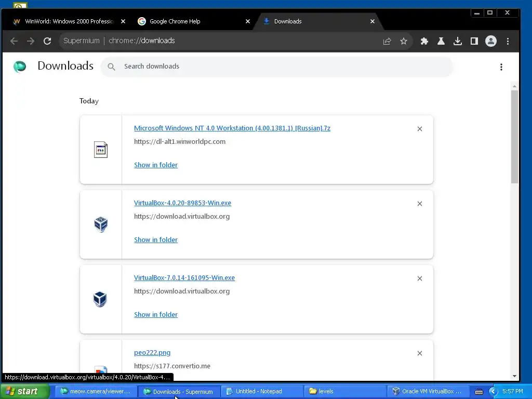Screen dimensions: 532x399
Task: Remove VirtualBox-4.0.20 entry from list
Action: (x=420, y=204)
